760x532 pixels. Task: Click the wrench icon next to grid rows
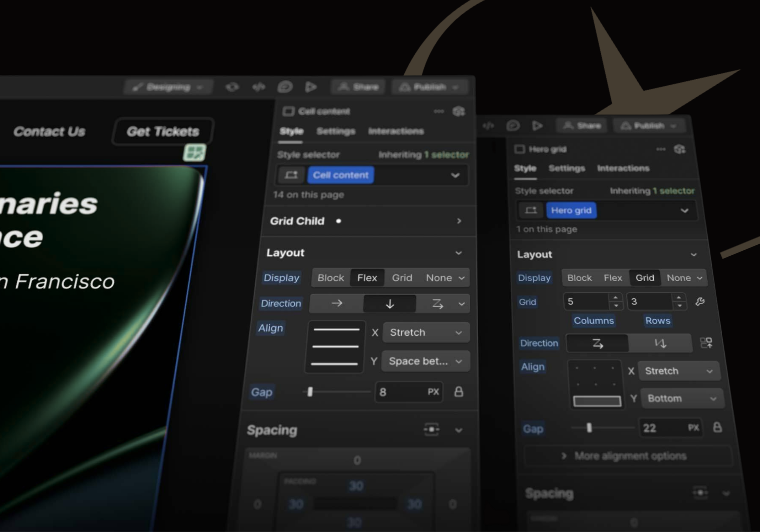[x=700, y=302]
